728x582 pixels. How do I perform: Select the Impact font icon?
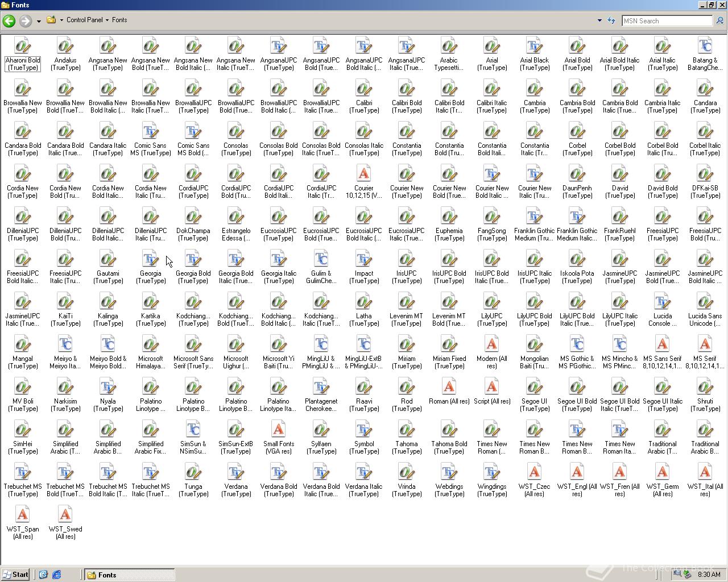coord(364,259)
